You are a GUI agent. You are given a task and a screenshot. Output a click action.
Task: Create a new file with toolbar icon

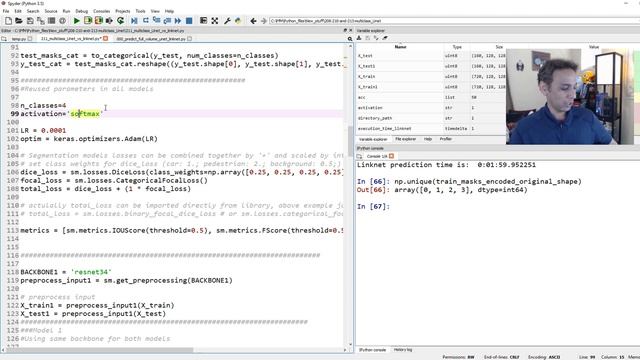[x=8, y=20]
